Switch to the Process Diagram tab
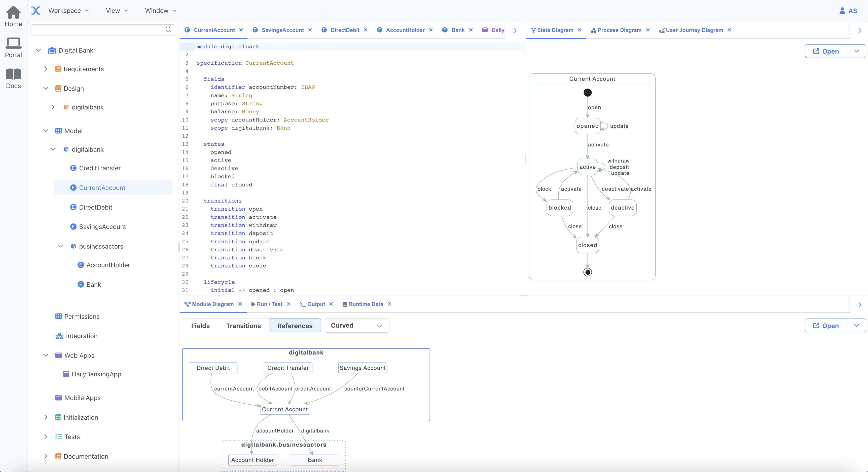Viewport: 868px width, 472px height. tap(620, 30)
